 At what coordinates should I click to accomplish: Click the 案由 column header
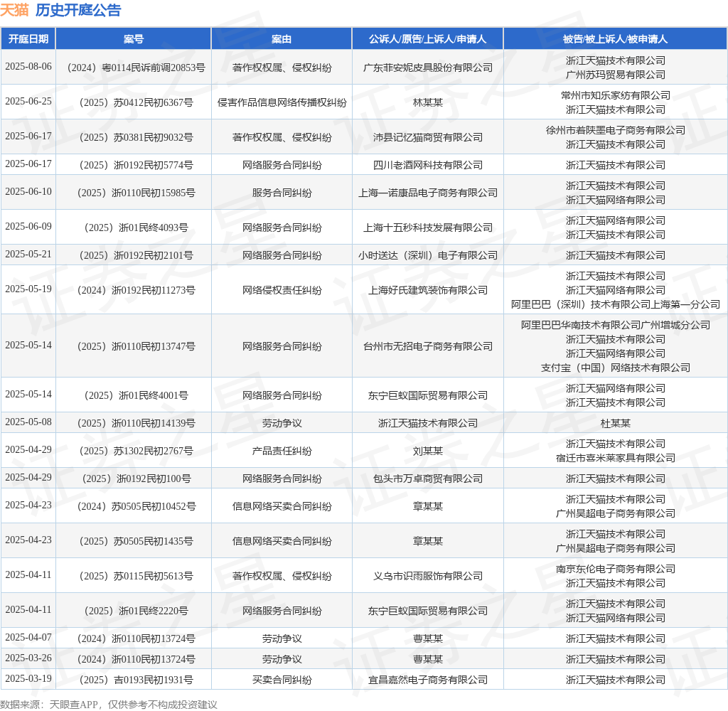pos(282,39)
